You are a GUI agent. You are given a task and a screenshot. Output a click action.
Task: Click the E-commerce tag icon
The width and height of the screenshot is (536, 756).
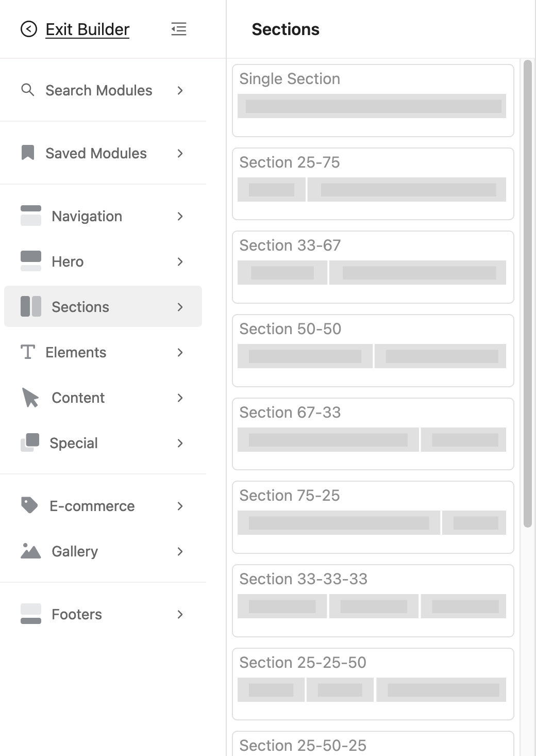click(x=29, y=505)
